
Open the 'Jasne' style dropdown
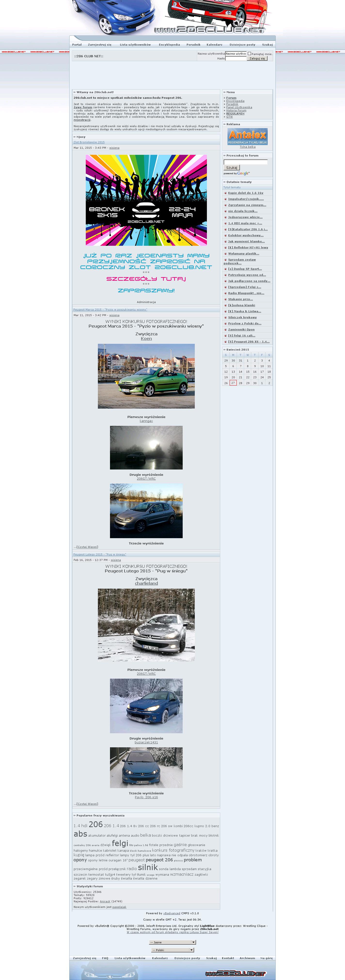(x=172, y=942)
